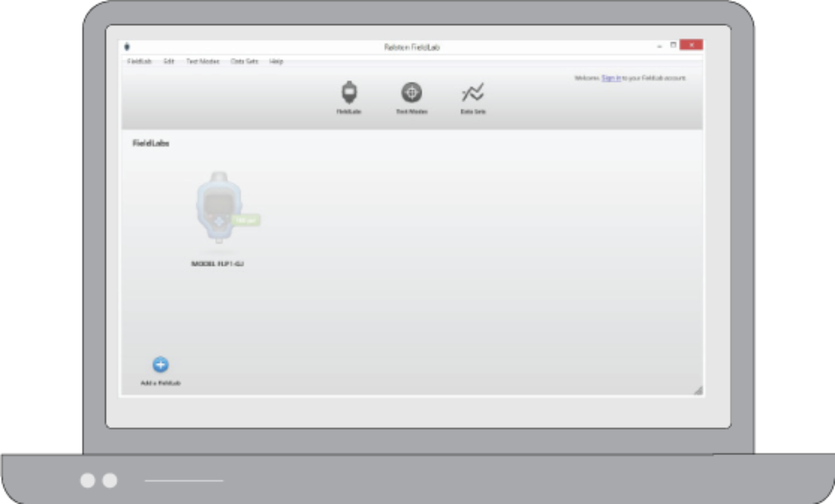The width and height of the screenshot is (835, 504).
Task: Open the Data Sets menu
Action: 244,61
